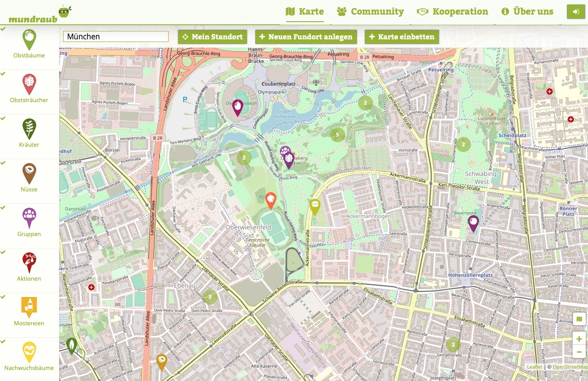This screenshot has height=381, width=588.
Task: Open the Karte tab
Action: pos(305,11)
